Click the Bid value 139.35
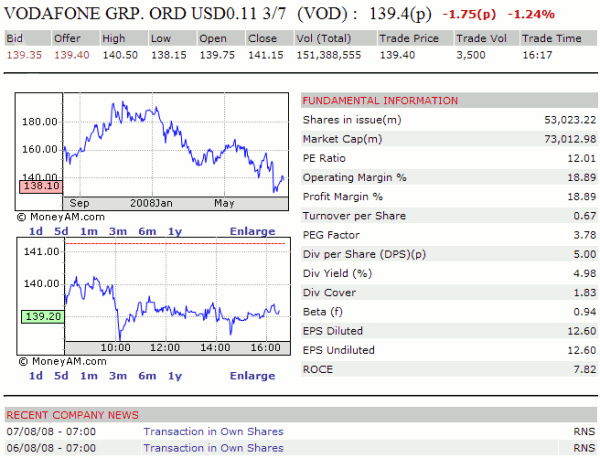 [24, 55]
